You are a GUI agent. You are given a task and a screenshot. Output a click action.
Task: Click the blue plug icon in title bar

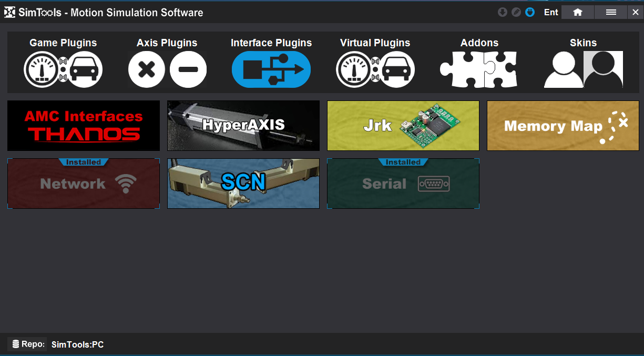530,12
